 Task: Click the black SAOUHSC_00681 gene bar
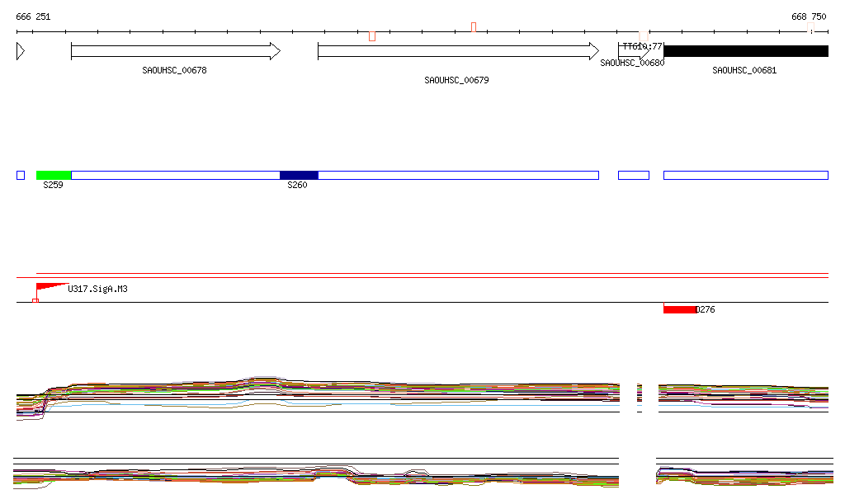click(746, 51)
